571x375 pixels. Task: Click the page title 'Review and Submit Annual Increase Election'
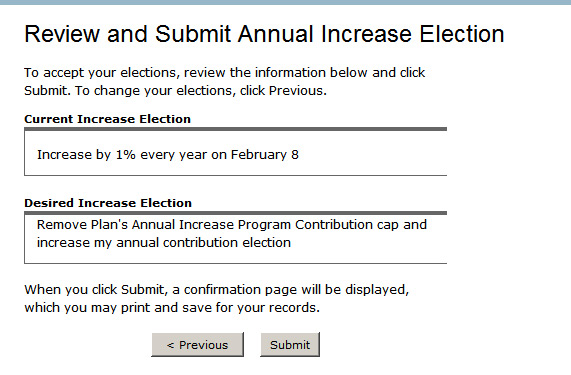(x=264, y=34)
